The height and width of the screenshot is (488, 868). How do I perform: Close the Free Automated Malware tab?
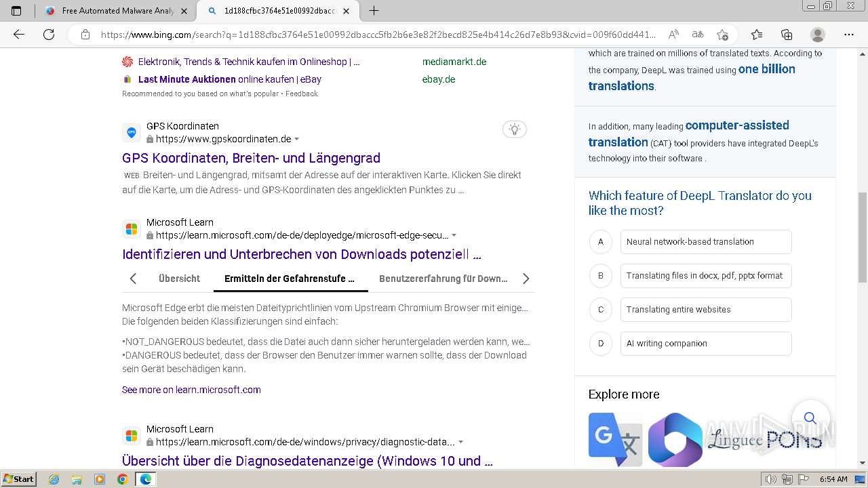[184, 11]
